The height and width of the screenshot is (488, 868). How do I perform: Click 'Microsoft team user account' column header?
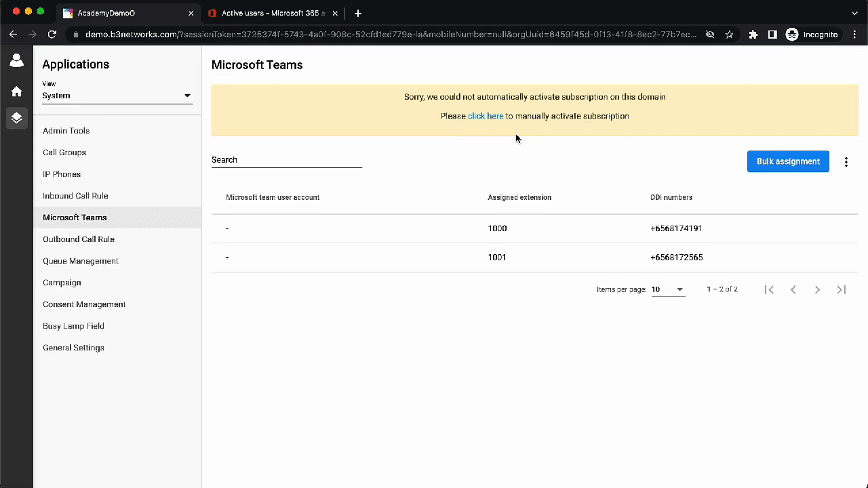[273, 197]
